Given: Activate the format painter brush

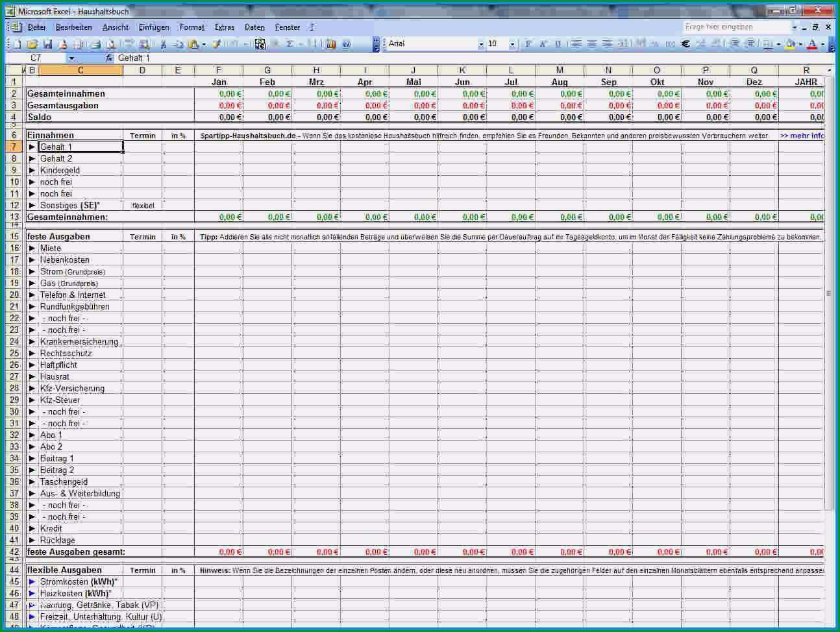Looking at the screenshot, I should pyautogui.click(x=216, y=44).
